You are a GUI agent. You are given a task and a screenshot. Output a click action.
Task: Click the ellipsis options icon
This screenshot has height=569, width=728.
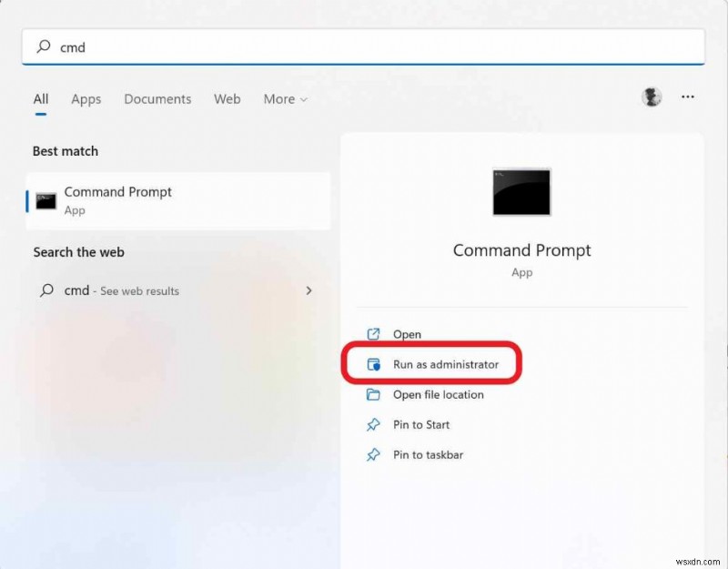pos(687,97)
